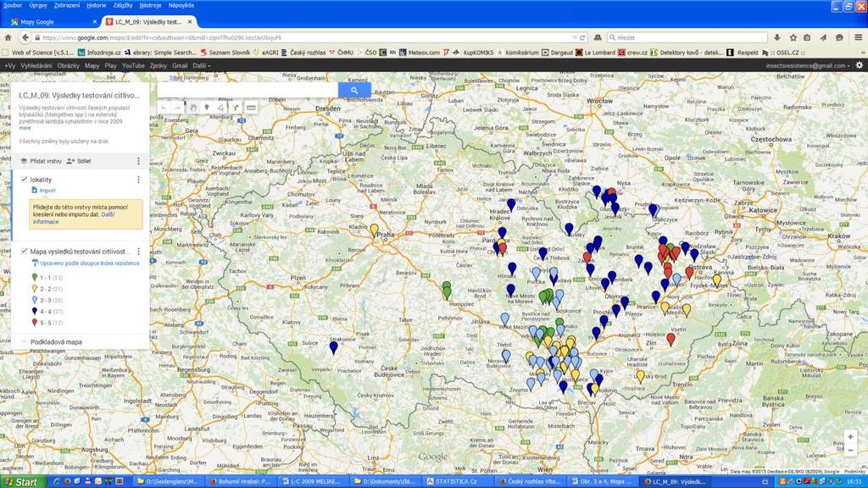
Task: Click the map title LC_M_09 heading
Action: coord(79,95)
